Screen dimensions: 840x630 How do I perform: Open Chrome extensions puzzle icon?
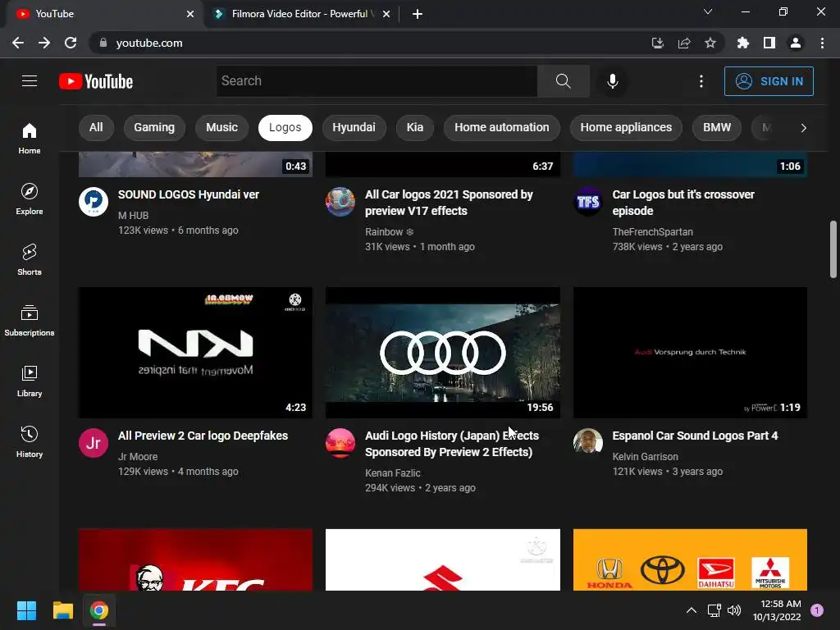coord(742,43)
